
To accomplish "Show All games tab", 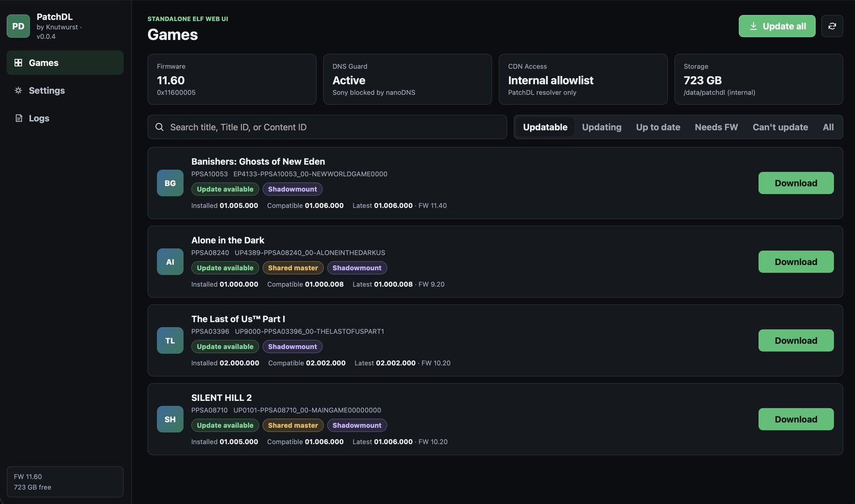I will [828, 127].
